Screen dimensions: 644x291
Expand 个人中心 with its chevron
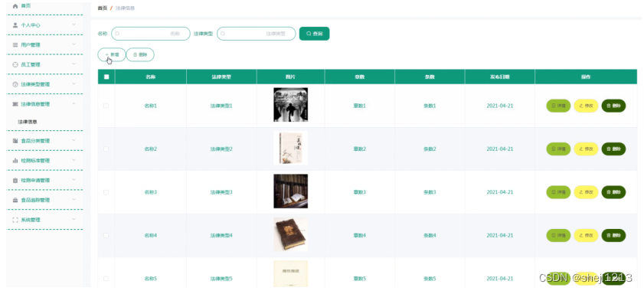click(x=74, y=25)
